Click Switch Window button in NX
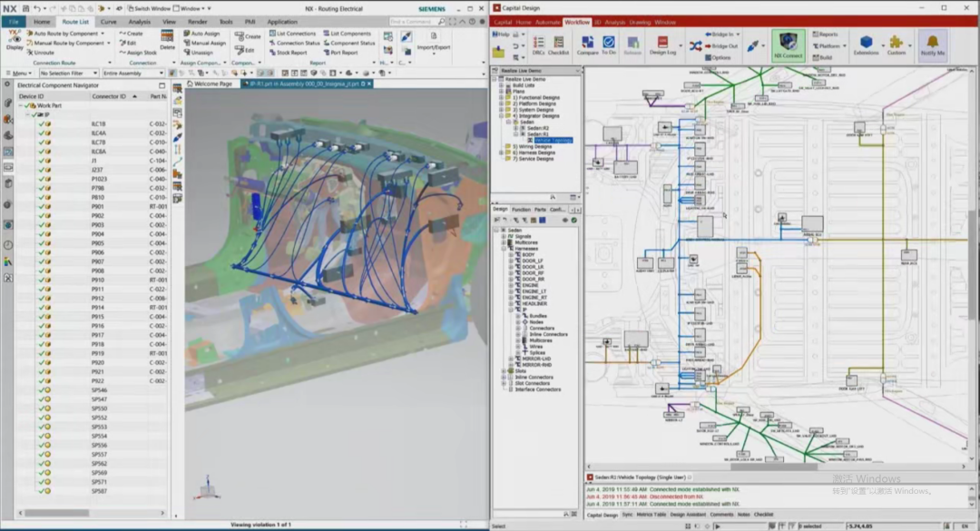Viewport: 980px width, 531px height. coord(149,9)
